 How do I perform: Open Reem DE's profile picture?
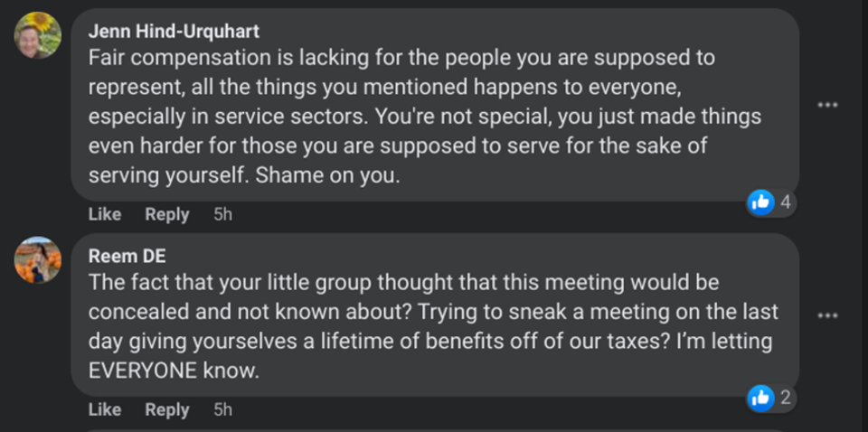(38, 260)
